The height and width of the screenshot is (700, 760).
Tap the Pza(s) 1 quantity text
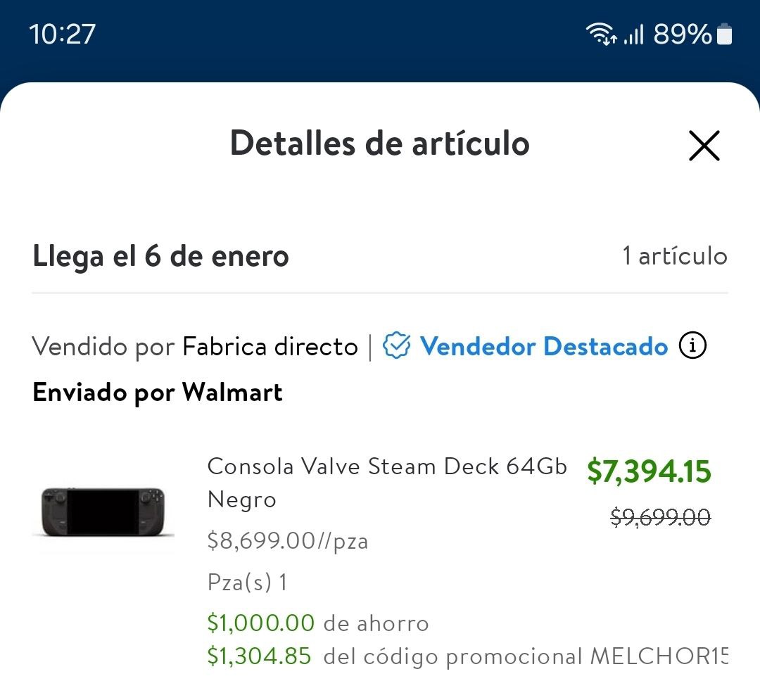click(x=247, y=583)
